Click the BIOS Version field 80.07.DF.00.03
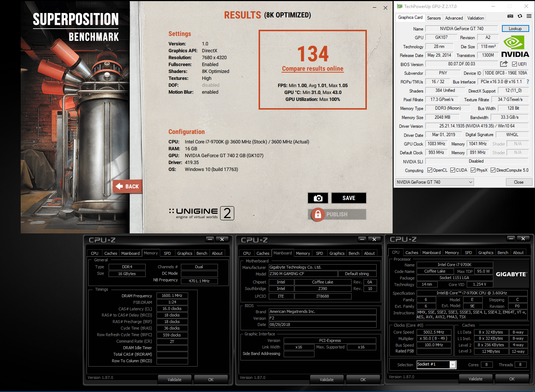The image size is (535, 392). [461, 64]
